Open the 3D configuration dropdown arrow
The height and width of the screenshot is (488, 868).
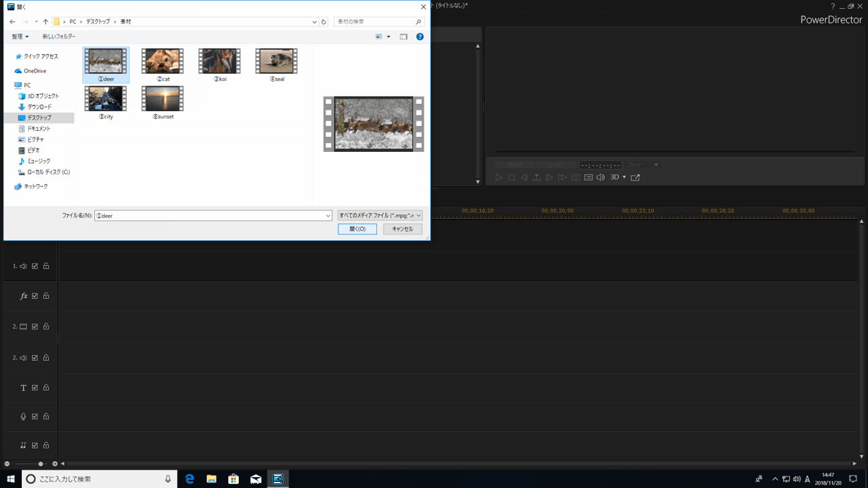click(624, 178)
